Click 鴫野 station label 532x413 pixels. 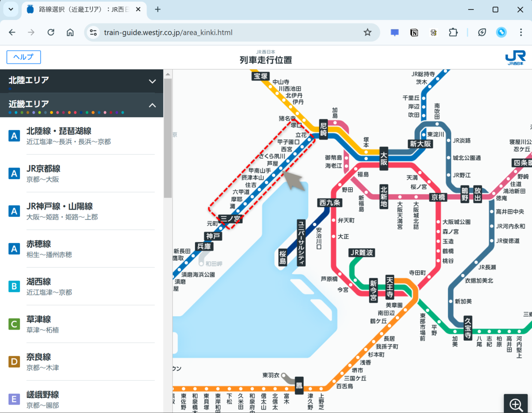click(x=464, y=194)
